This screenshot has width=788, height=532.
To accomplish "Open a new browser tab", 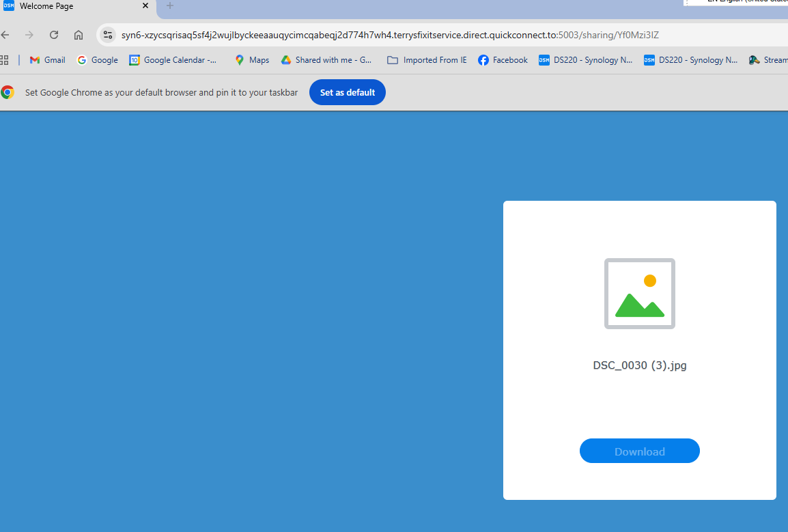I will point(170,6).
